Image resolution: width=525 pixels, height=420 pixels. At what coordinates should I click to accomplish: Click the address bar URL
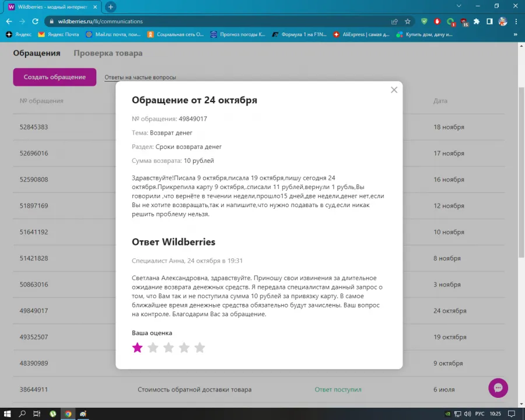click(x=100, y=22)
